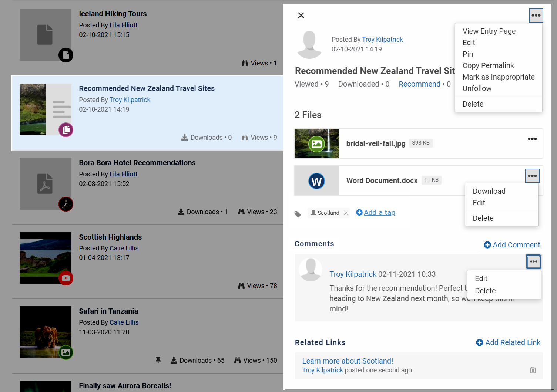Open the bridal-veil-fall.jpg file options menu
The height and width of the screenshot is (392, 557).
[x=532, y=139]
